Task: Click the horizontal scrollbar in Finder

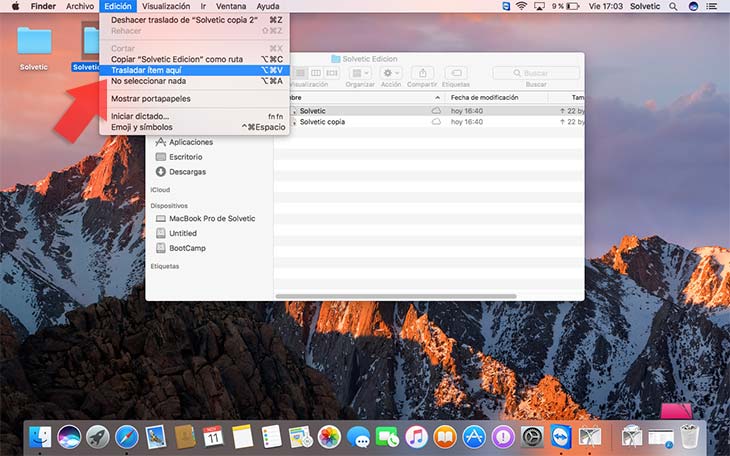Action: 396,296
